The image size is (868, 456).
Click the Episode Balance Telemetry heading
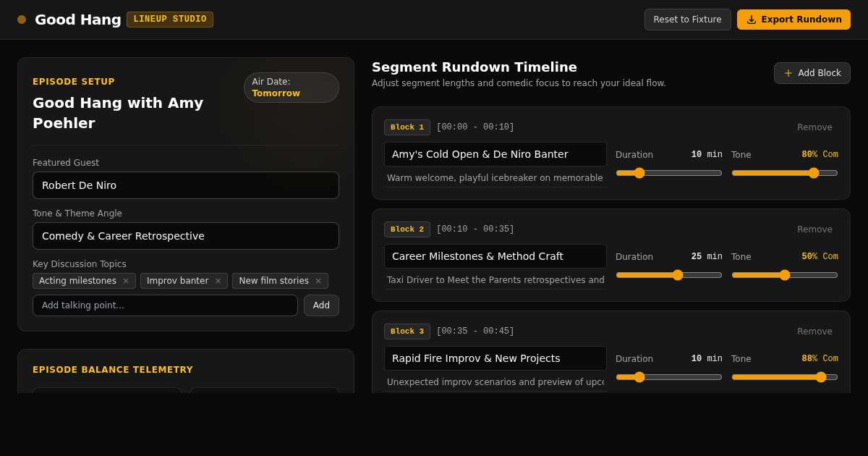pyautogui.click(x=113, y=370)
